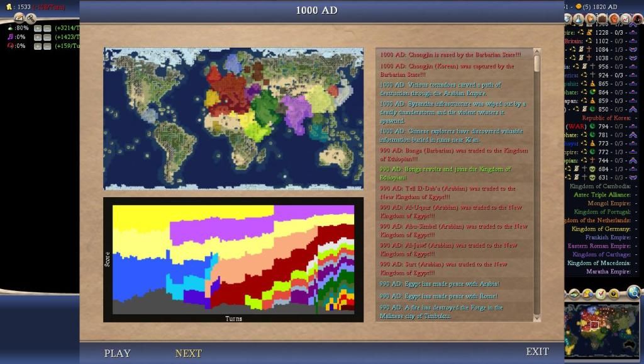This screenshot has width=644, height=364.
Task: Click the question-mark minimap icon
Action: (614, 293)
